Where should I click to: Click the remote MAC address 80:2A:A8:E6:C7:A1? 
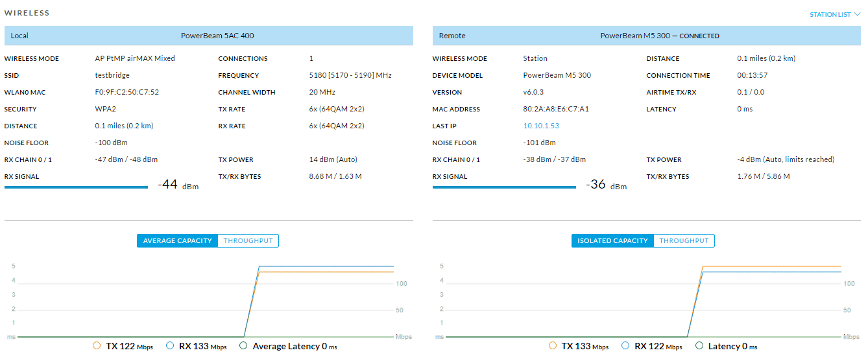556,109
